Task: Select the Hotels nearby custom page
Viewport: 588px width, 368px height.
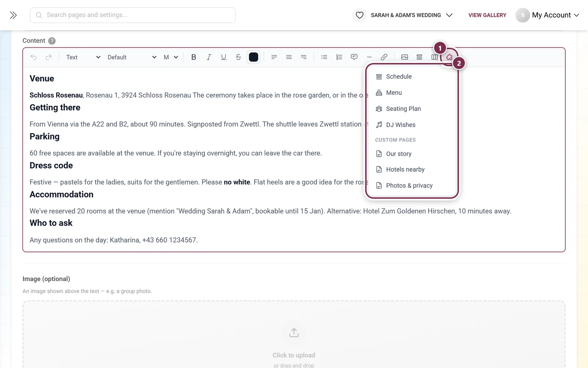Action: coord(412,169)
